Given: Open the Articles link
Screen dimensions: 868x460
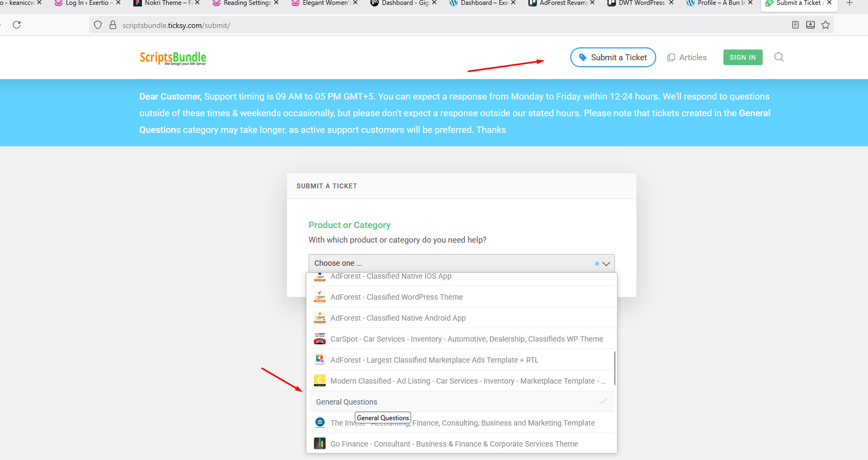Looking at the screenshot, I should coord(687,58).
